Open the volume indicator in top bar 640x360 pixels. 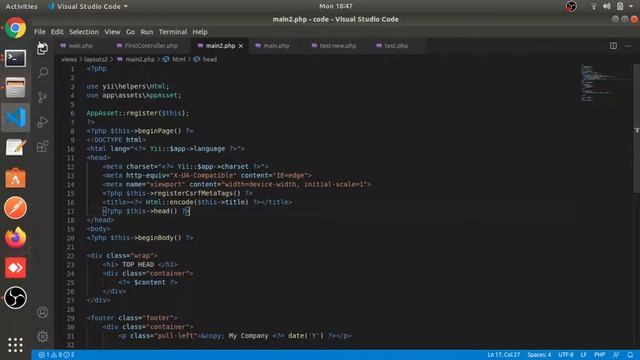(607, 6)
